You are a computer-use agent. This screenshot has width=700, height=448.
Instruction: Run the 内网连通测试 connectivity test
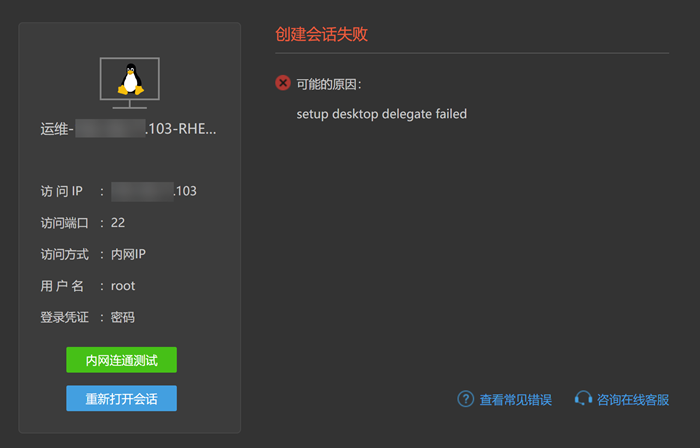121,360
